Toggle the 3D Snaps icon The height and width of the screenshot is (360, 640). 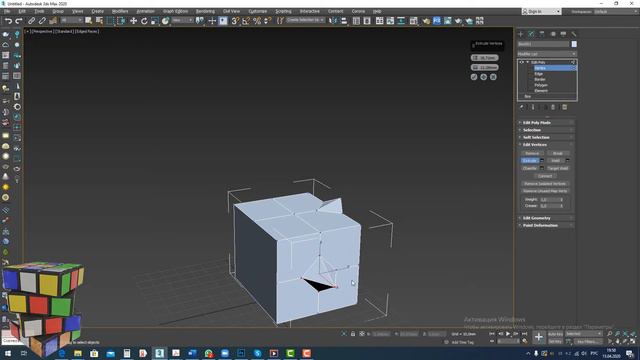click(235, 21)
